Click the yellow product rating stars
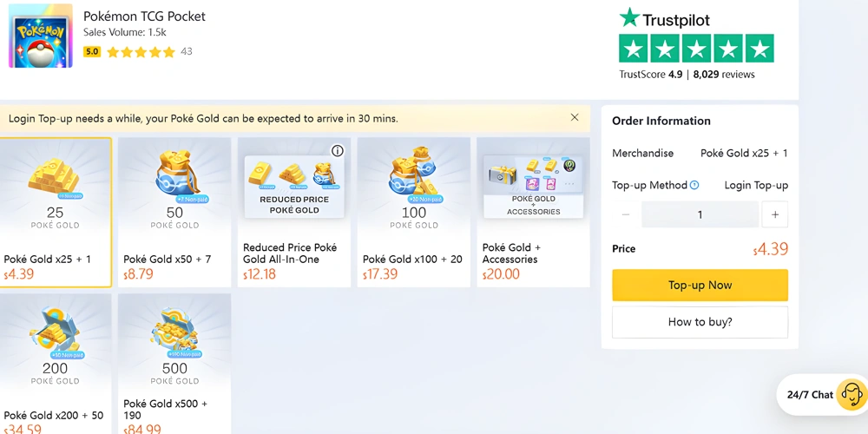Image resolution: width=868 pixels, height=434 pixels. pyautogui.click(x=141, y=52)
